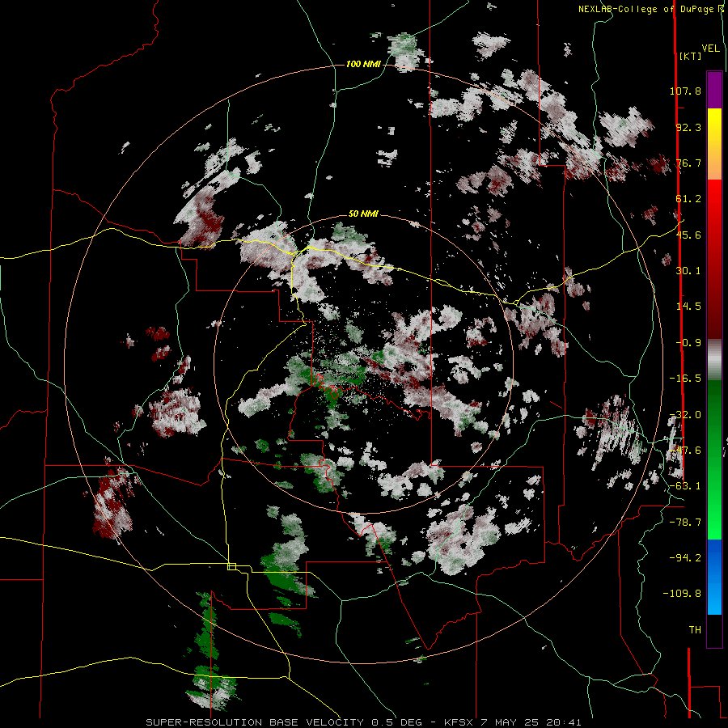
Task: Click the 14.5 scale value
Action: pyautogui.click(x=688, y=307)
